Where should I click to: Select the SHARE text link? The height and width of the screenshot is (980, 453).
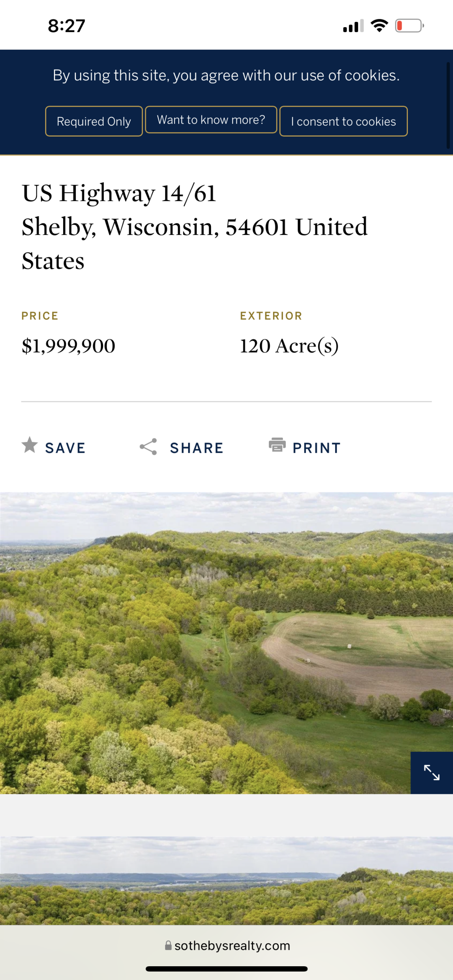pos(197,448)
